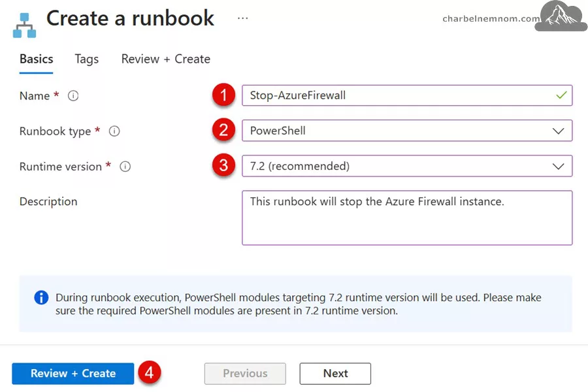Click the Next button
588x392 pixels.
pos(335,374)
